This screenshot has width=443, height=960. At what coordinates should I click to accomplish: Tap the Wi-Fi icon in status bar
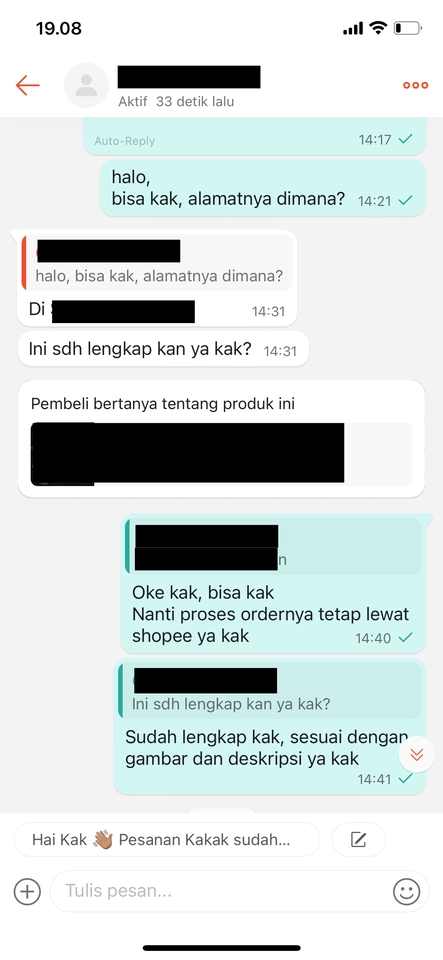click(x=379, y=28)
